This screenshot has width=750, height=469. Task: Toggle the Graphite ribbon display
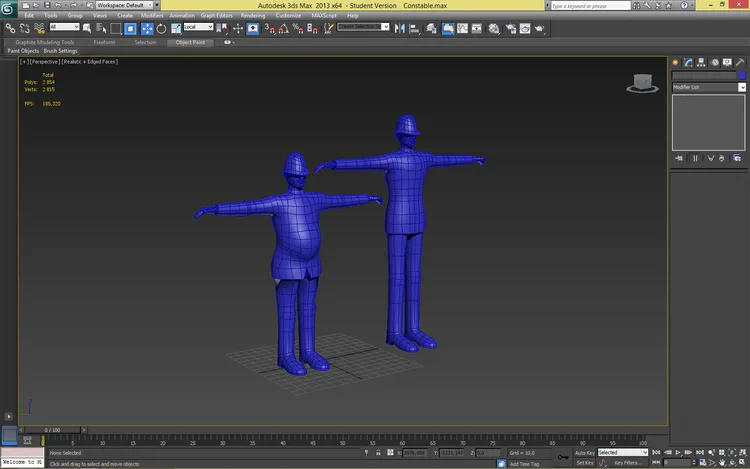coord(448,29)
